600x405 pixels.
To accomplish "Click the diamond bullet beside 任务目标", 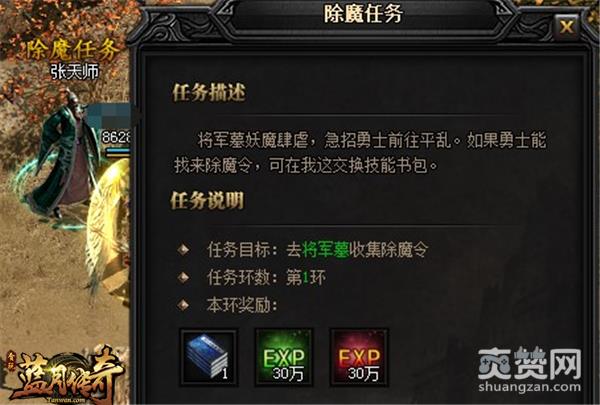I will 183,250.
